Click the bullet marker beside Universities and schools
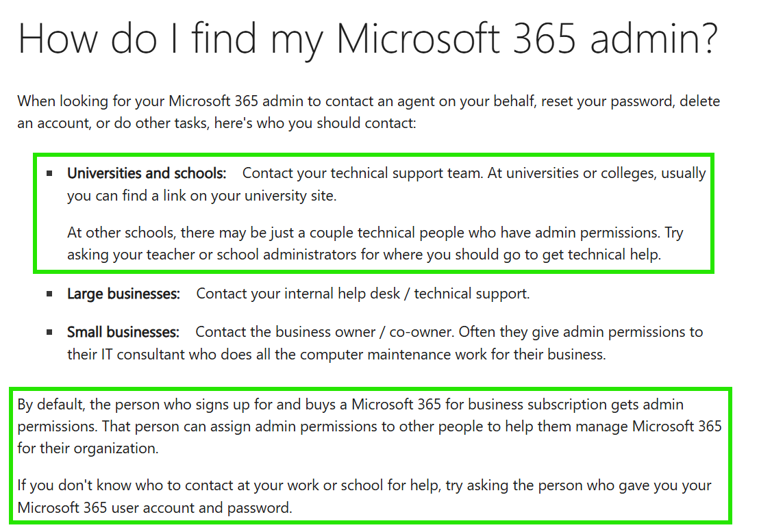Screen dimensions: 759x532 pos(49,173)
